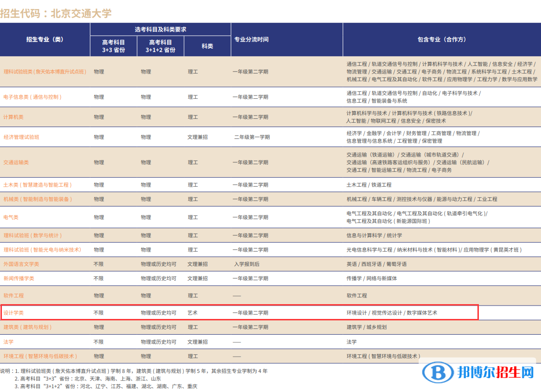Click 不限 in the 新闻传播学类 row
Screen dimensions: 541x392
[98, 278]
